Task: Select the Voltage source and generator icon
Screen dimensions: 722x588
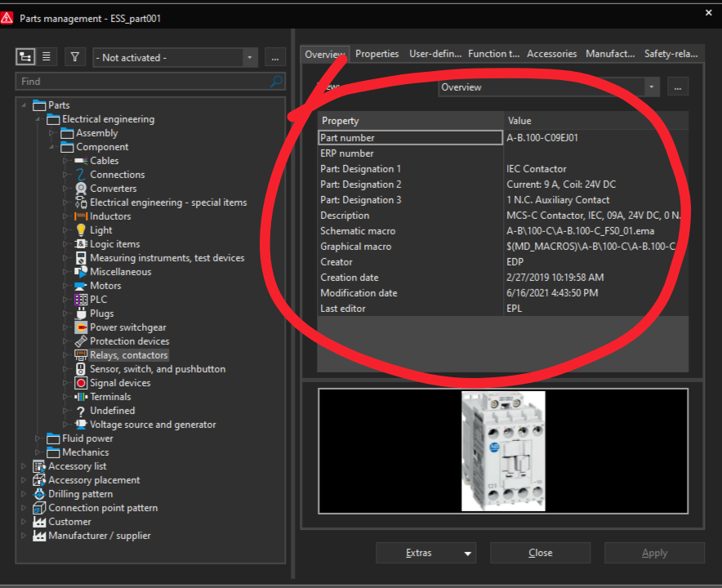Action: click(81, 425)
